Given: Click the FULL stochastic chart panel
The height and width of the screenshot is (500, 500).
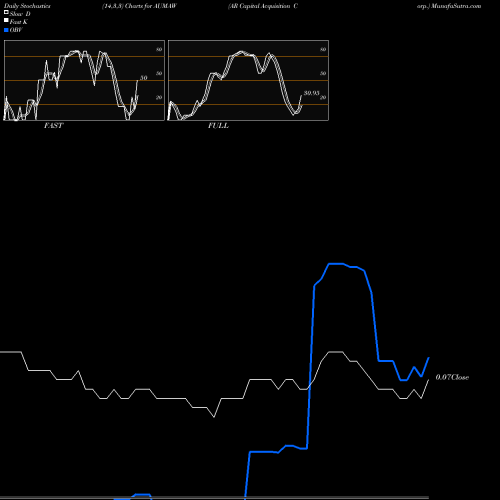Looking at the screenshot, I should pyautogui.click(x=248, y=80).
